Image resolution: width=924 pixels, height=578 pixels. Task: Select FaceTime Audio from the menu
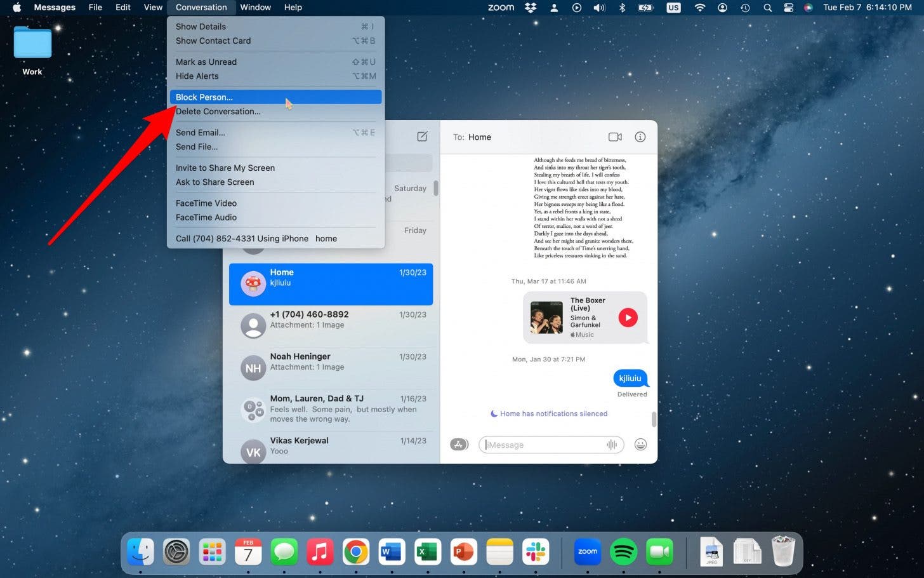206,217
